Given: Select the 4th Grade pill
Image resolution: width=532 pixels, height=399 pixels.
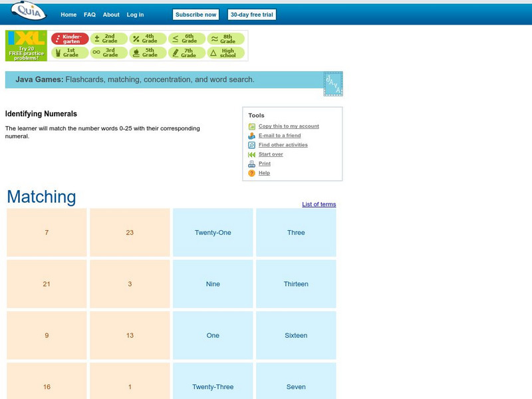Looking at the screenshot, I should (148, 39).
